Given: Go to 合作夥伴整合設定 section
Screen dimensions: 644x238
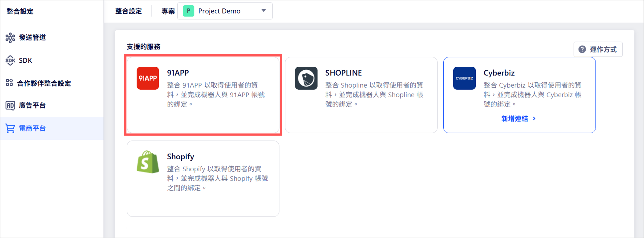Looking at the screenshot, I should pyautogui.click(x=52, y=83).
